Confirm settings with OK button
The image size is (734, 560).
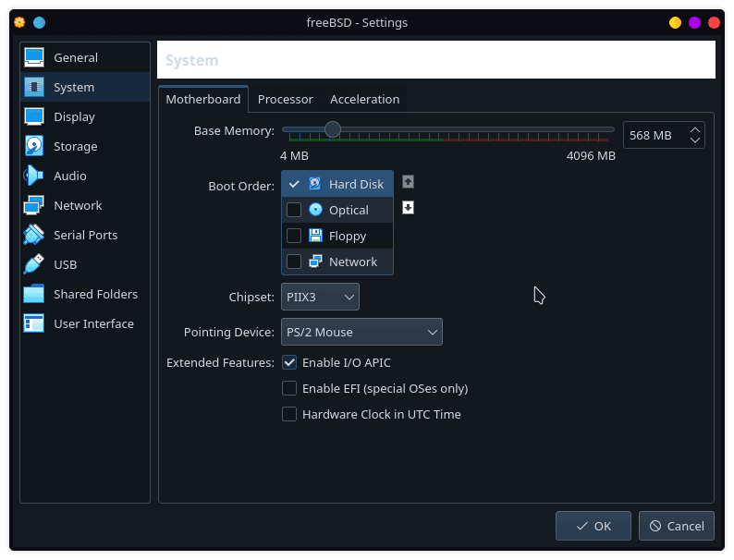click(593, 526)
